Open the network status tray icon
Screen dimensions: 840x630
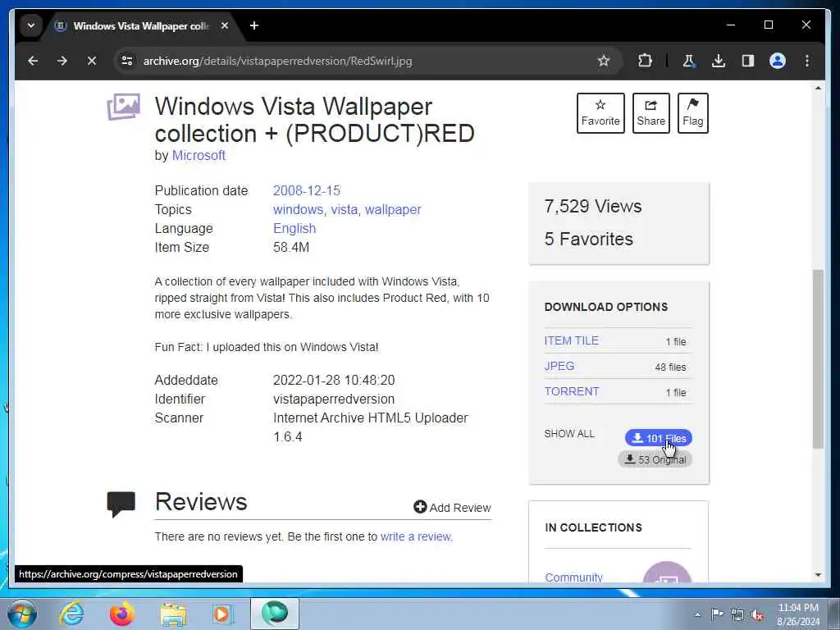[737, 614]
